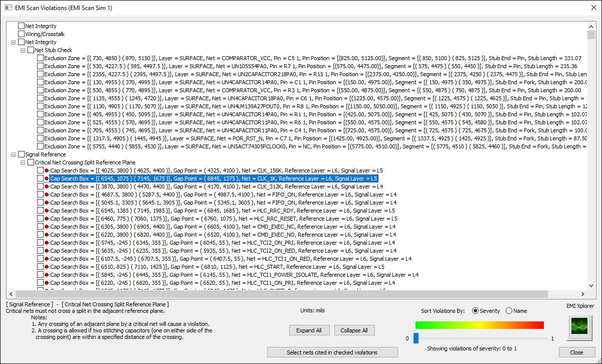Collapse the upper Net Integrity branch

point(14,42)
